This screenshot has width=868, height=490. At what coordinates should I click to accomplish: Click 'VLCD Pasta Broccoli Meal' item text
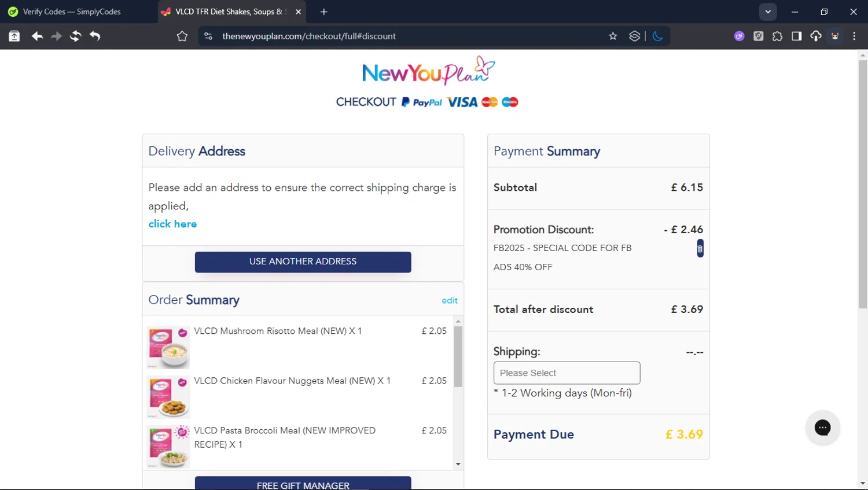click(285, 437)
